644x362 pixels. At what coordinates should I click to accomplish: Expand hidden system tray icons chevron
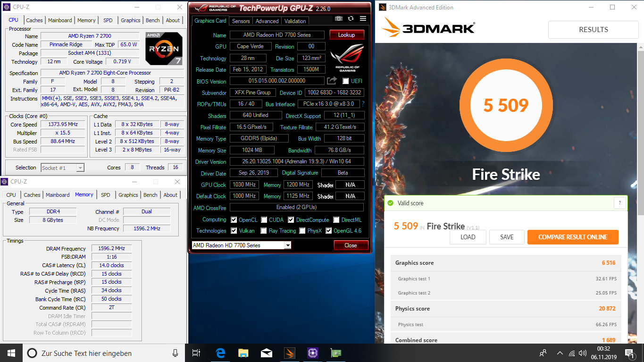(x=560, y=353)
